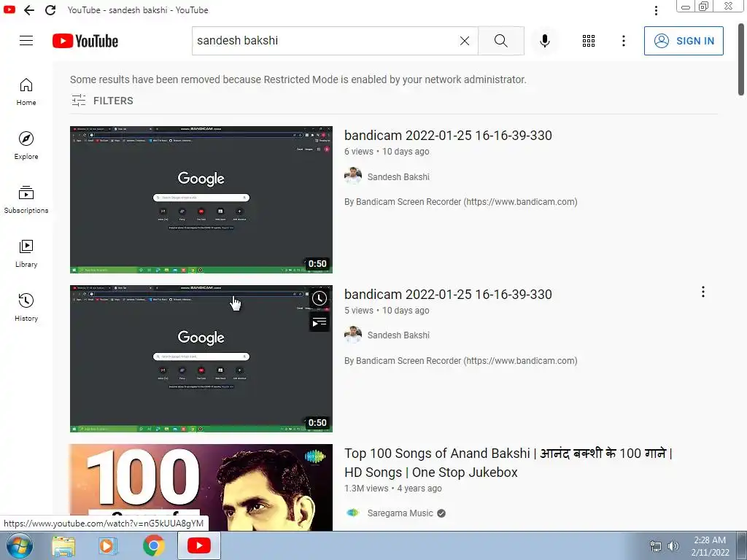The width and height of the screenshot is (747, 560).
Task: Open the taskbar clock showing 2:28 AM
Action: (710, 546)
